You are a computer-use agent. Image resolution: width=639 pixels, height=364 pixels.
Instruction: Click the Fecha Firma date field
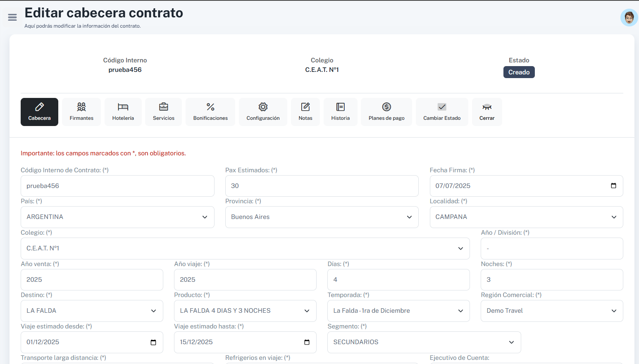coord(526,186)
